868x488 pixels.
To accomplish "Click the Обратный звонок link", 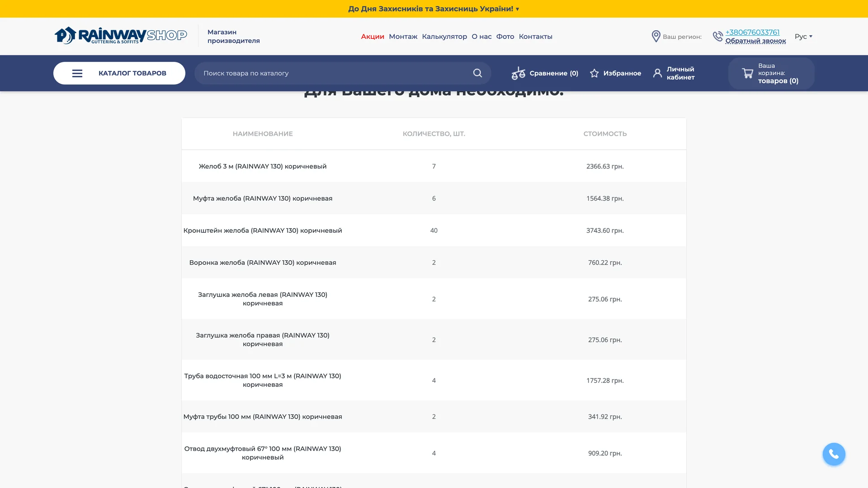I will point(755,41).
